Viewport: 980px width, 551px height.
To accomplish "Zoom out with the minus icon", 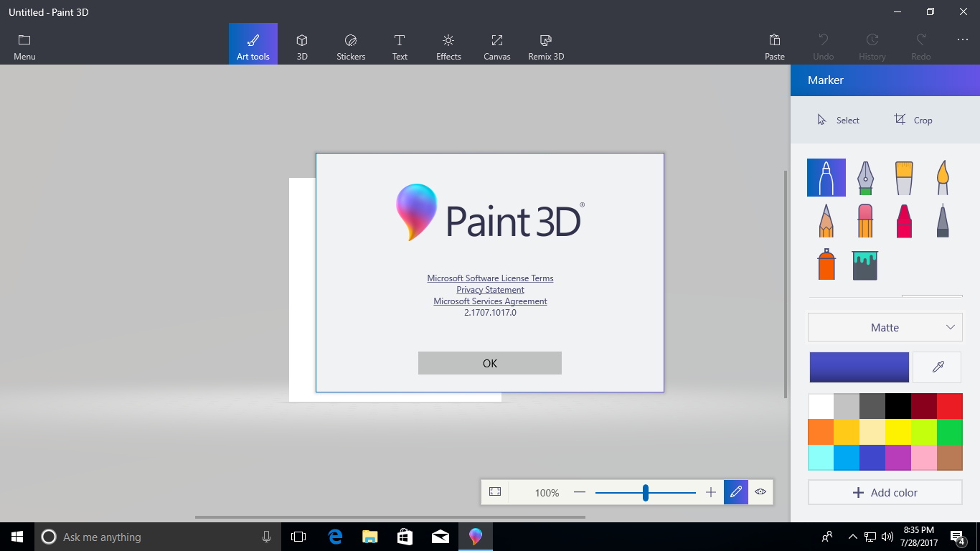I will click(x=580, y=492).
